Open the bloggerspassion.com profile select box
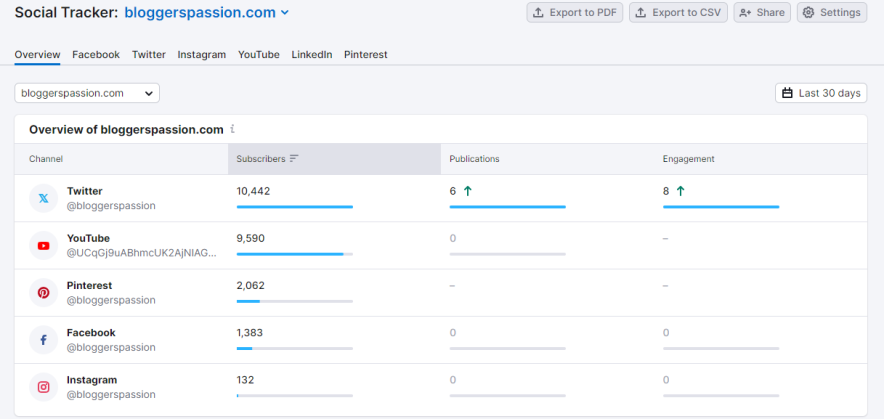This screenshot has width=884, height=419. coord(87,93)
